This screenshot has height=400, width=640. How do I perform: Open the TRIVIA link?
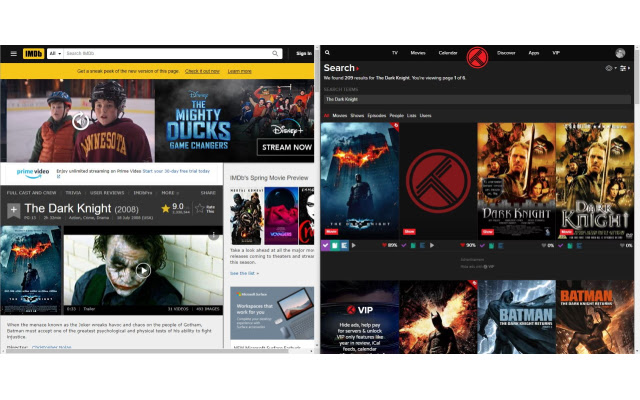(x=73, y=193)
